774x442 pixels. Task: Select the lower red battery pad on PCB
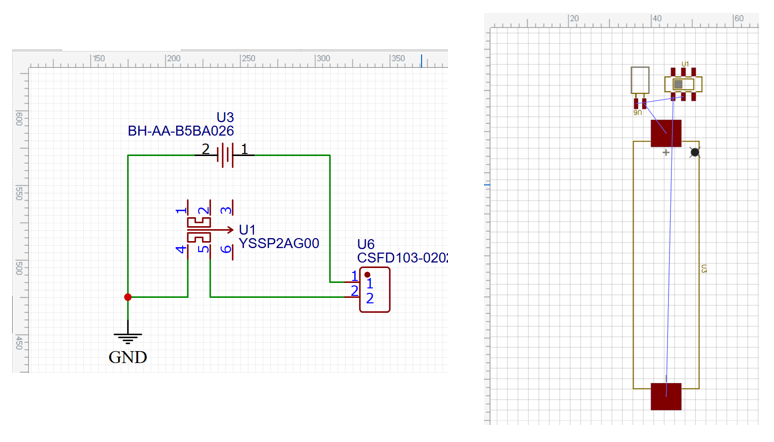[666, 396]
